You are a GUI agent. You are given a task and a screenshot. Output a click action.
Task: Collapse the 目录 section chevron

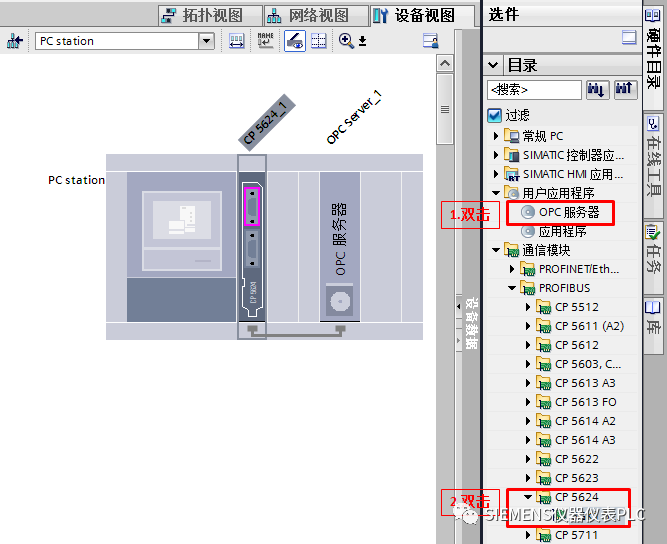pos(493,65)
